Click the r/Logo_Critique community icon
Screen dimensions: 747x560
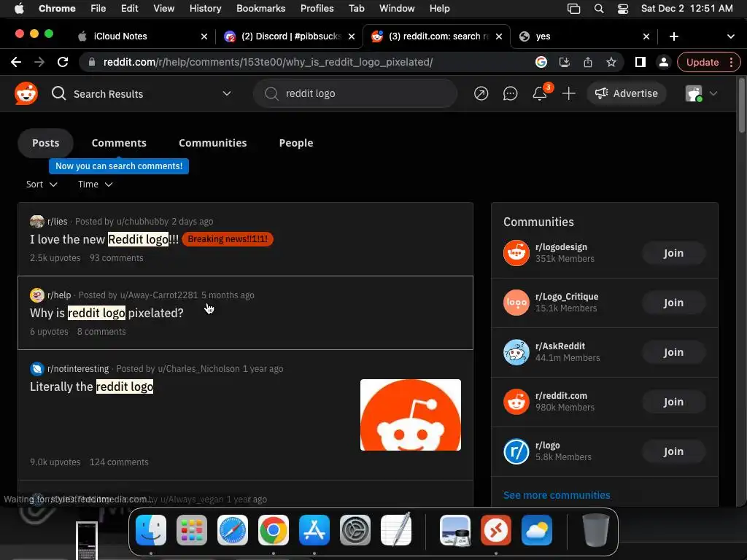click(x=516, y=303)
